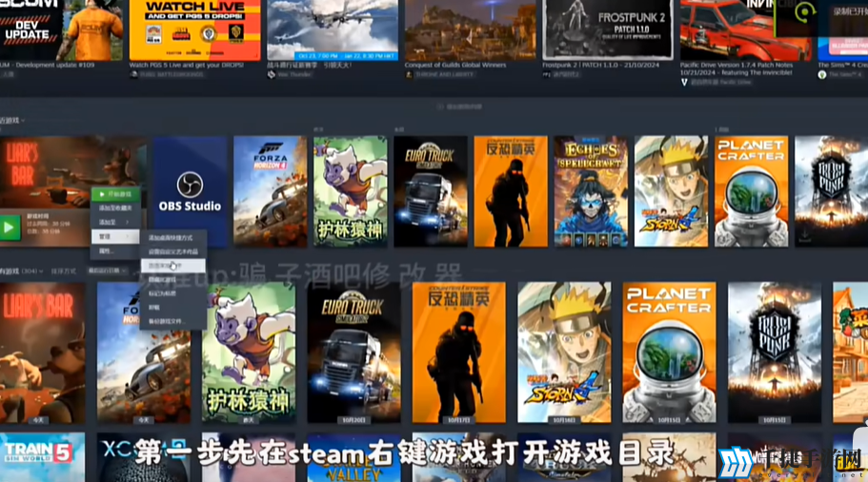Click the Pacific Drive icon under patch notes
Image resolution: width=868 pixels, height=482 pixels.
coord(684,82)
